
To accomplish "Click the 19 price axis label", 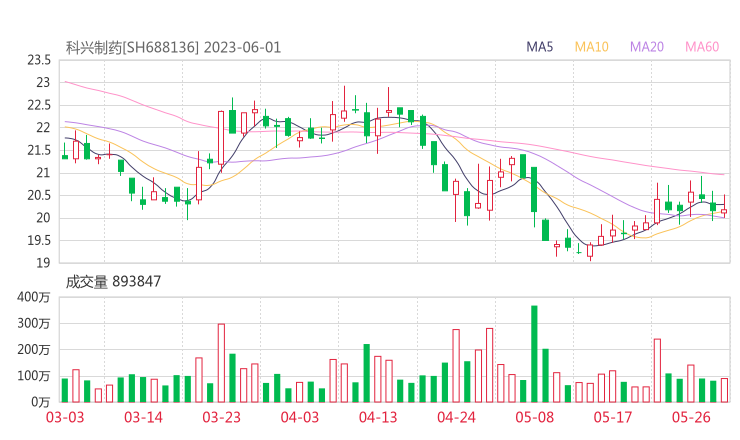I will point(43,263).
